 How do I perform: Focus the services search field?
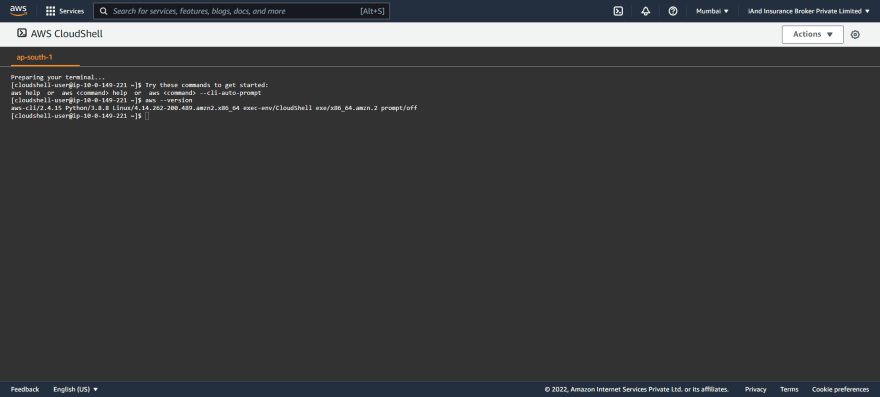coord(241,11)
